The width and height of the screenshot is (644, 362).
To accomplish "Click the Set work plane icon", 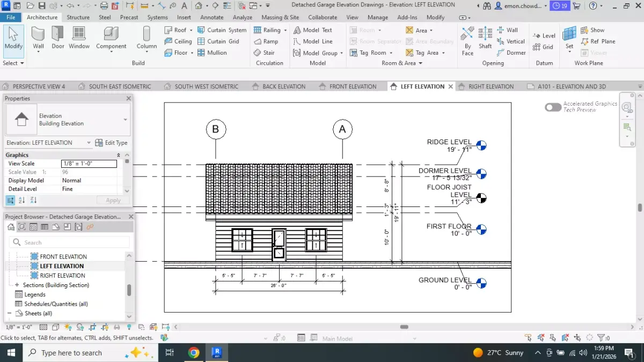I will pos(569,34).
